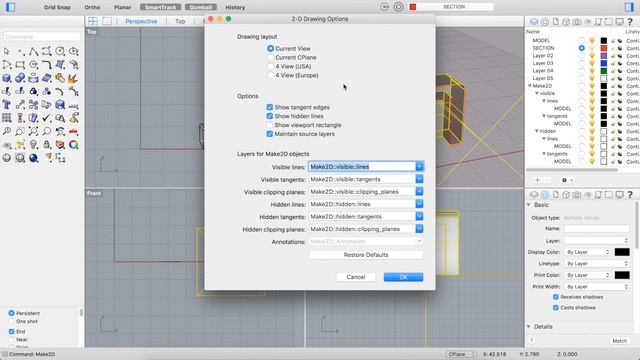Image resolution: width=640 pixels, height=360 pixels.
Task: Open the object properties circle icon in lower inspector
Action: pos(544,195)
